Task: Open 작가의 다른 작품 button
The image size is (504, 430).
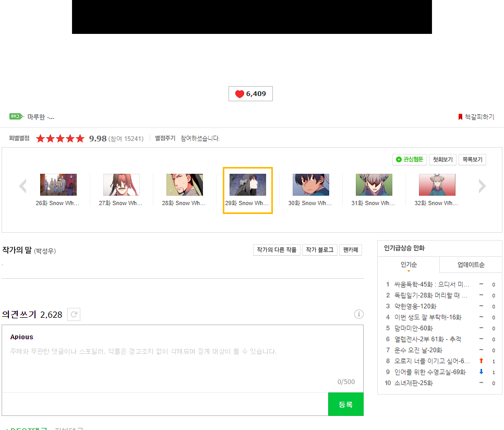Action: tap(277, 250)
